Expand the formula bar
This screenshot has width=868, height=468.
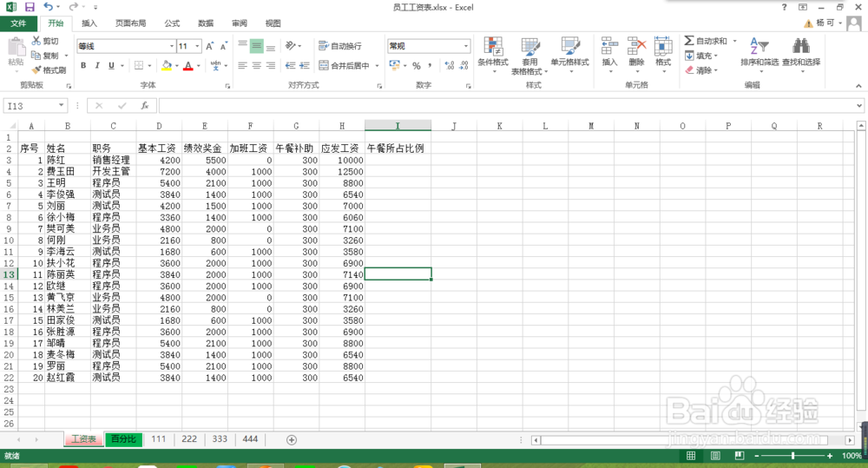pyautogui.click(x=858, y=105)
